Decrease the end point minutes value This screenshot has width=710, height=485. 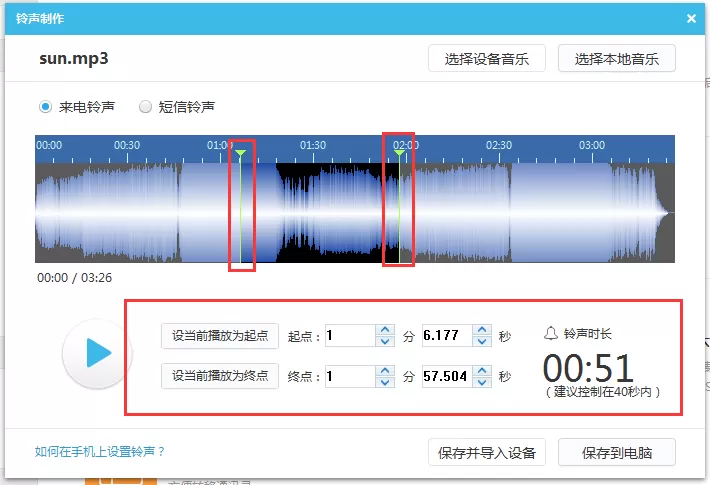click(x=385, y=382)
